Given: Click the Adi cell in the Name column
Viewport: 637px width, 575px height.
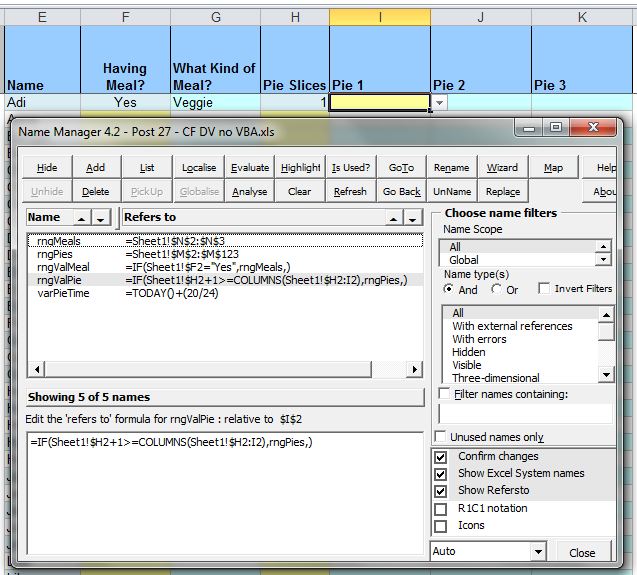Looking at the screenshot, I should click(x=43, y=102).
